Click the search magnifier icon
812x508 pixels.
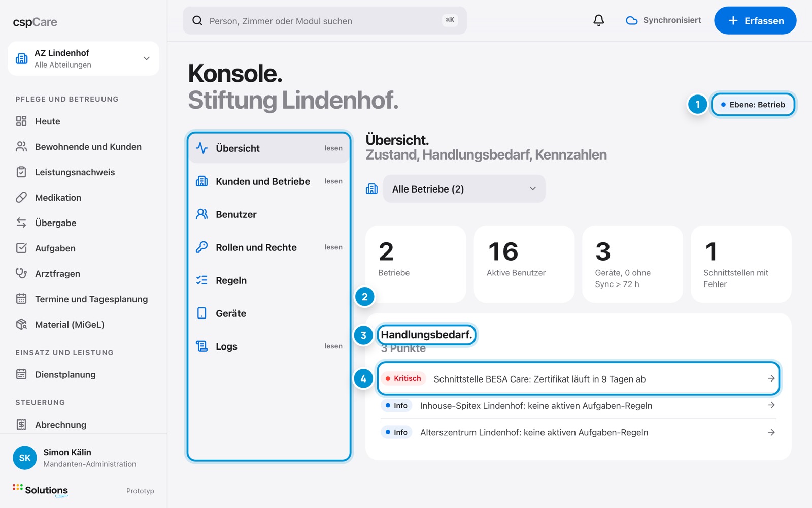click(x=197, y=20)
